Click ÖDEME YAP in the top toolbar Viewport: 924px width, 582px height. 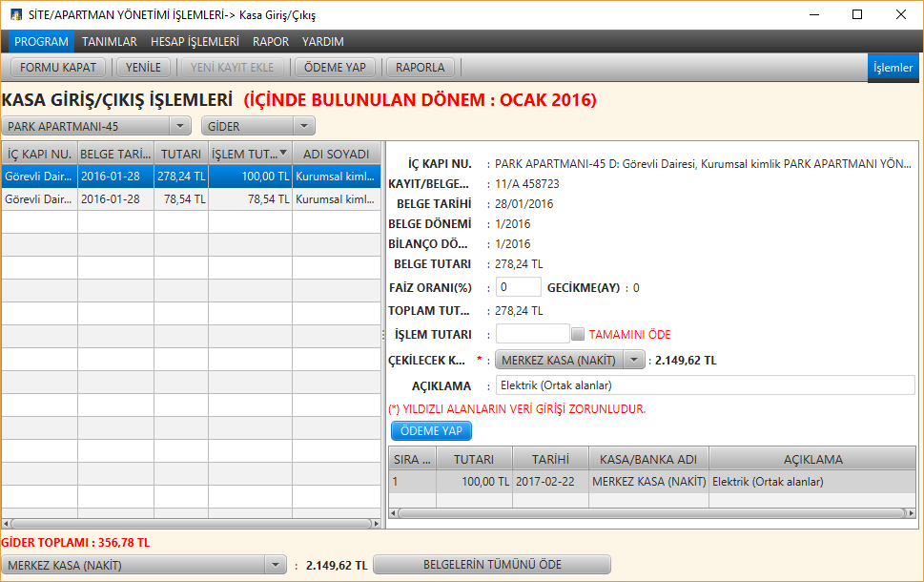coord(335,67)
